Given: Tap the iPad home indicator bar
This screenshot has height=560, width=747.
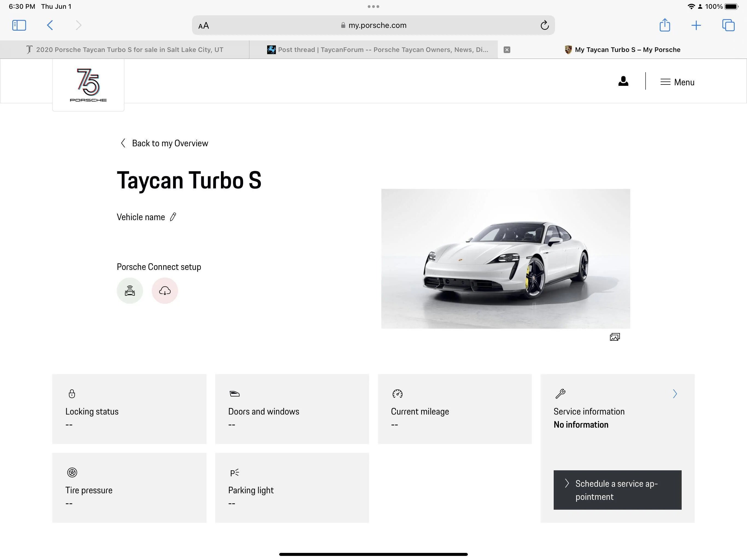Looking at the screenshot, I should [373, 554].
